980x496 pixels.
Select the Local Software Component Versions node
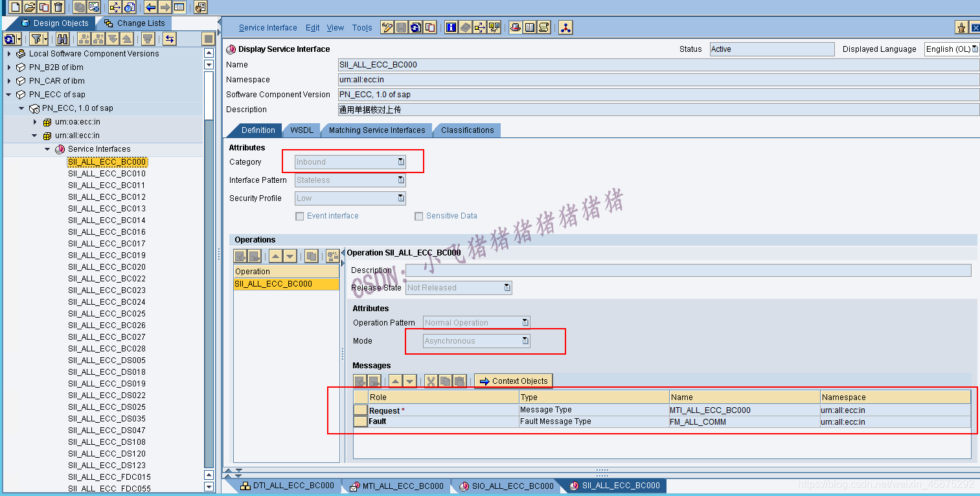[x=94, y=54]
